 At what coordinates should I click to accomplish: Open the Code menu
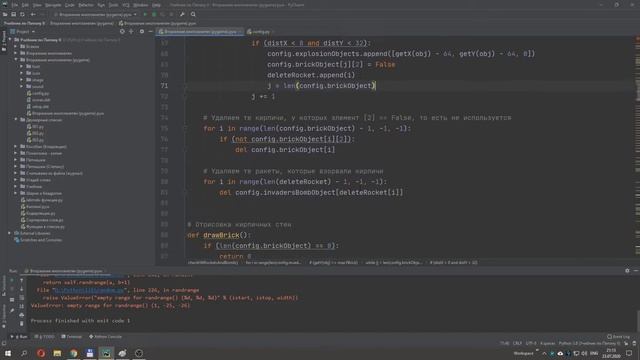point(70,5)
